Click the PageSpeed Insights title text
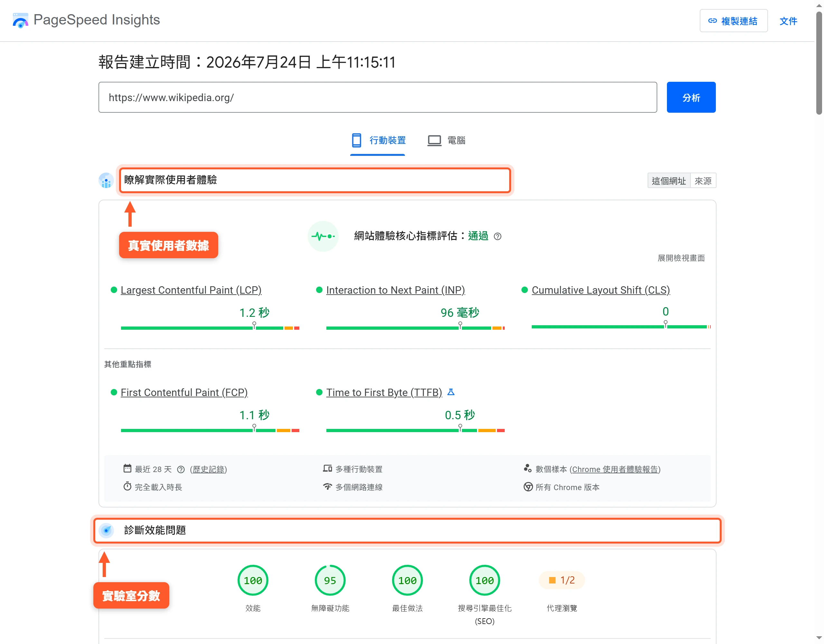 97,20
